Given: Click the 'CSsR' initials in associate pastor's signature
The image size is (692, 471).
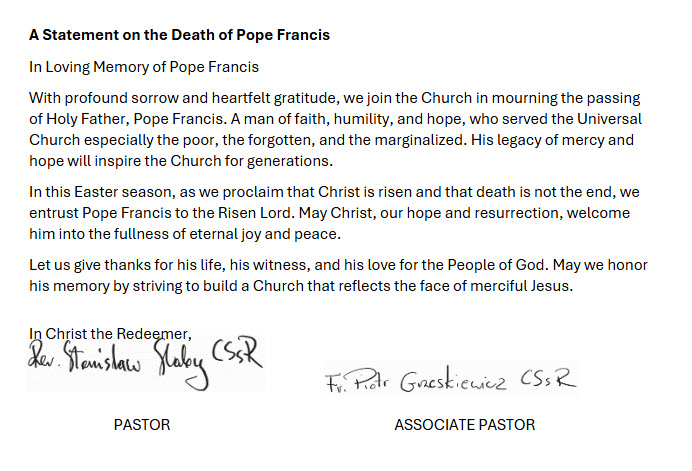Looking at the screenshot, I should [x=548, y=378].
